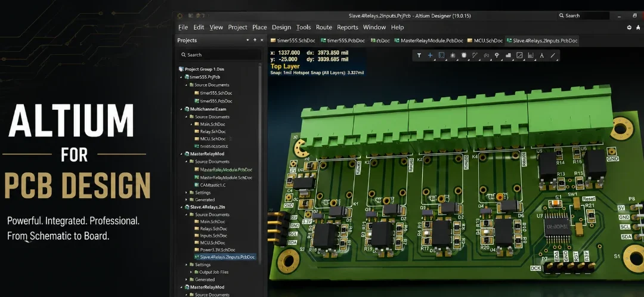
Task: Open the Window menu
Action: (374, 27)
